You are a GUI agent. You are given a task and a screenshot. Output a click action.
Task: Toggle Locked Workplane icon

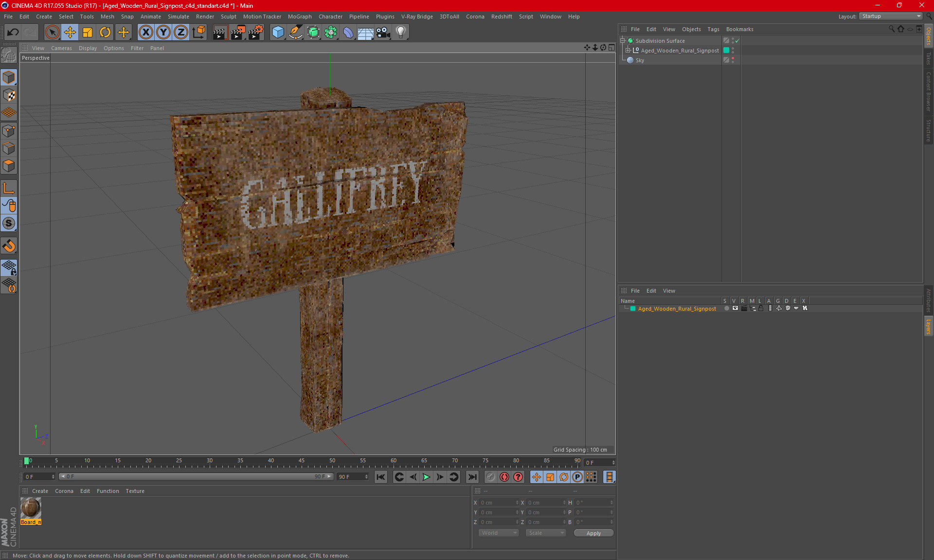[x=9, y=267]
